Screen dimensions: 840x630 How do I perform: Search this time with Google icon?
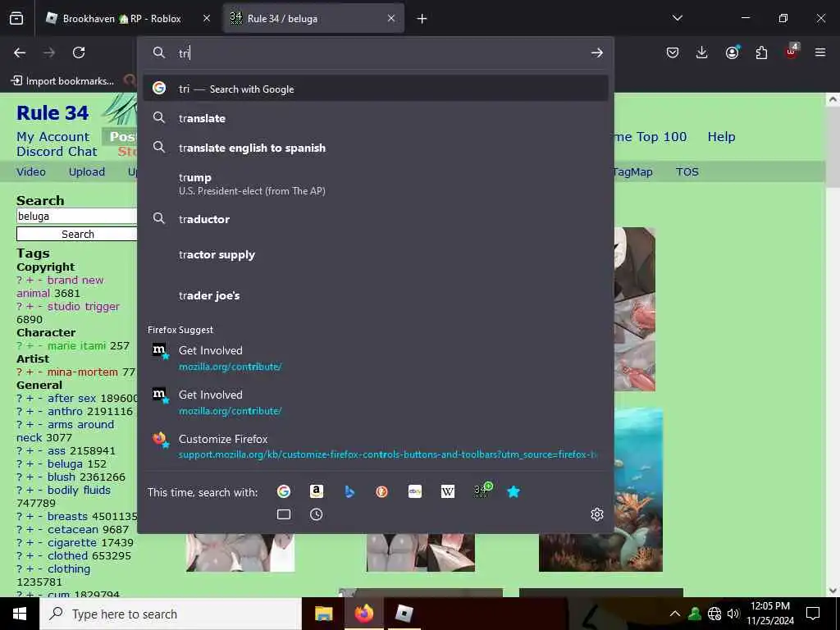284,491
